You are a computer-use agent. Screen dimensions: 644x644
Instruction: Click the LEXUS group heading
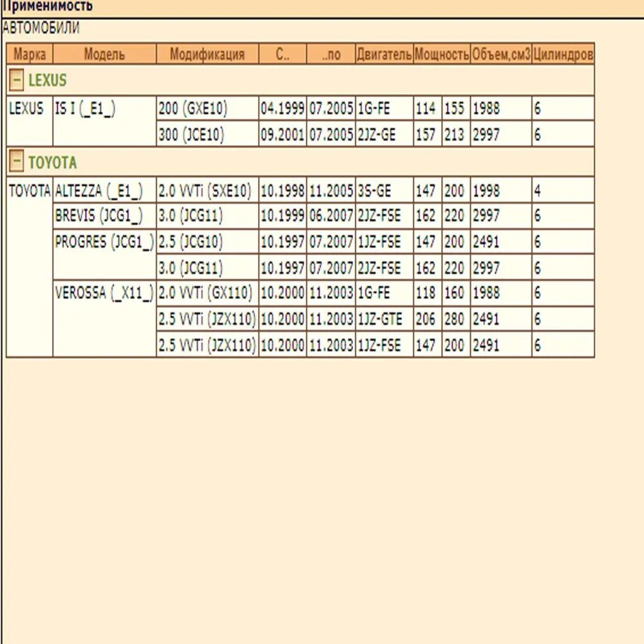(47, 81)
